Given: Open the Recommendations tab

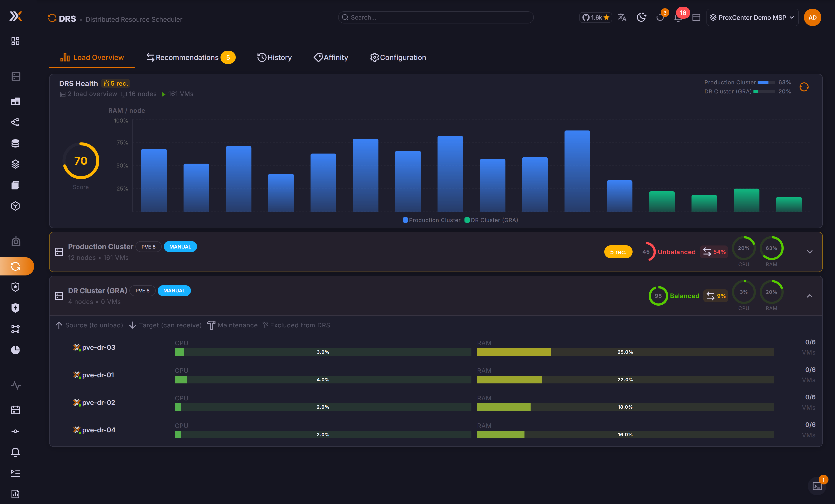Looking at the screenshot, I should tap(191, 58).
